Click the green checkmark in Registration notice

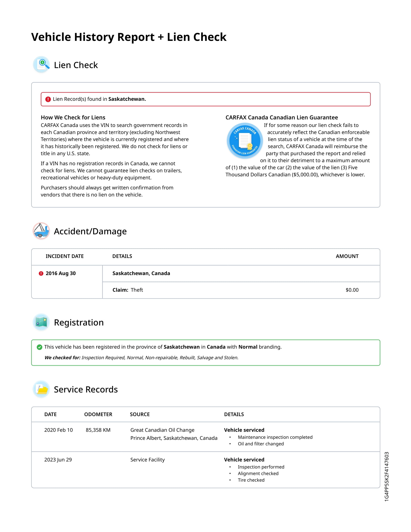tap(39, 347)
